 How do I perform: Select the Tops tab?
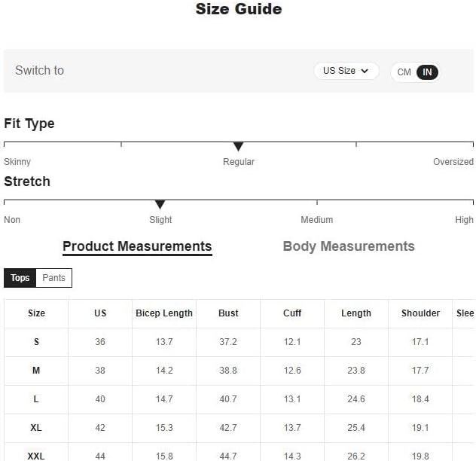click(20, 278)
